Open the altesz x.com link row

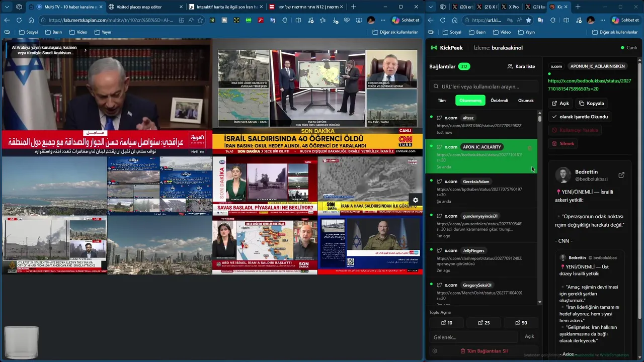point(481,124)
